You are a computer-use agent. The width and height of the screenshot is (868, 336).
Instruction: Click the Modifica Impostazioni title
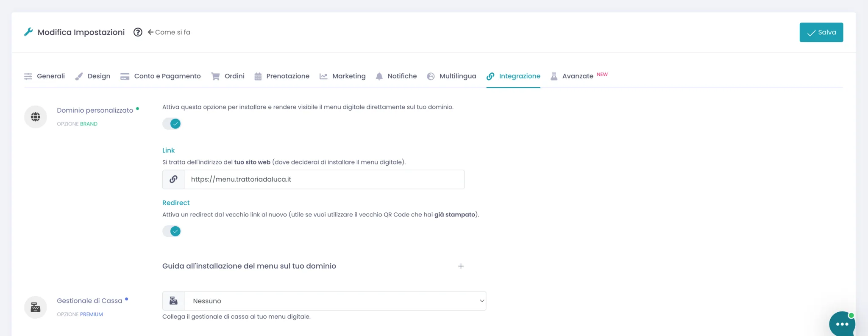(81, 32)
